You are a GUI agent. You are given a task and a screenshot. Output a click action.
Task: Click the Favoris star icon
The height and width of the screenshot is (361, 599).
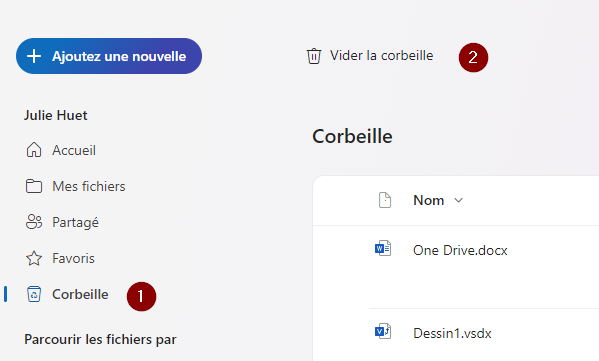coord(34,258)
